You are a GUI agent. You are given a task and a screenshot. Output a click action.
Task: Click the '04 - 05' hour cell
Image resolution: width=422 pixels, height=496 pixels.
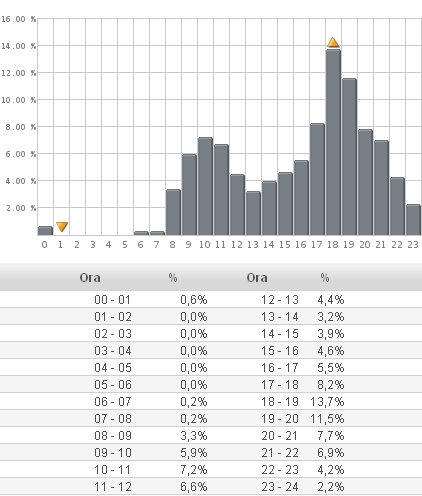[113, 368]
